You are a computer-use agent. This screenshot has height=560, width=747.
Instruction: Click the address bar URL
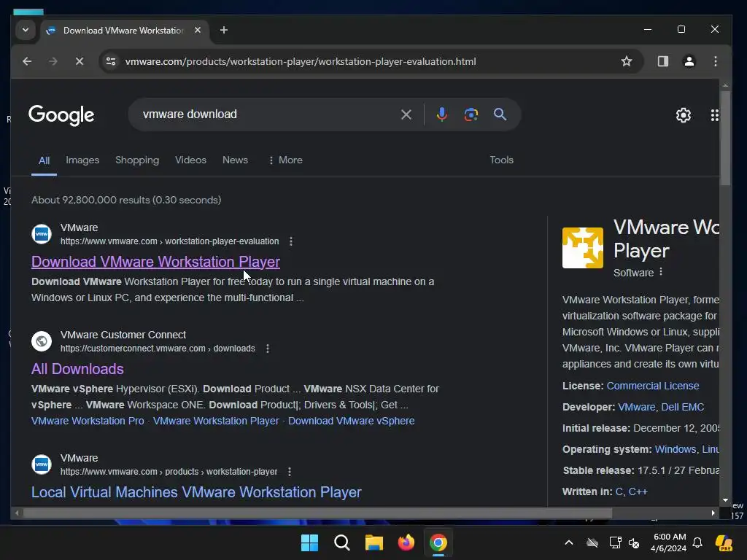pyautogui.click(x=301, y=61)
